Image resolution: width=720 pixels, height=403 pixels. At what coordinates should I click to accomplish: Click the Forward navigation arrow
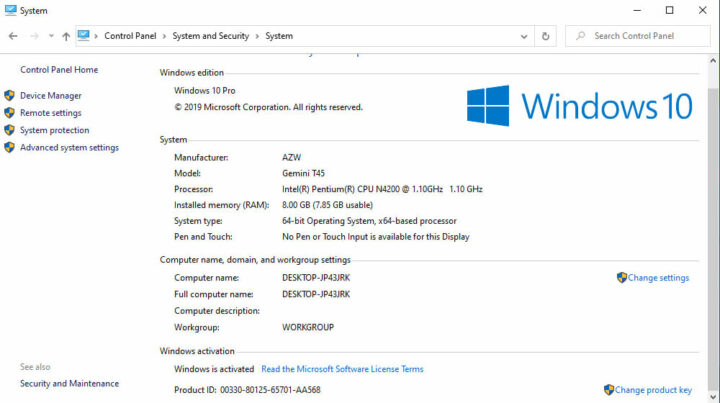pos(34,36)
